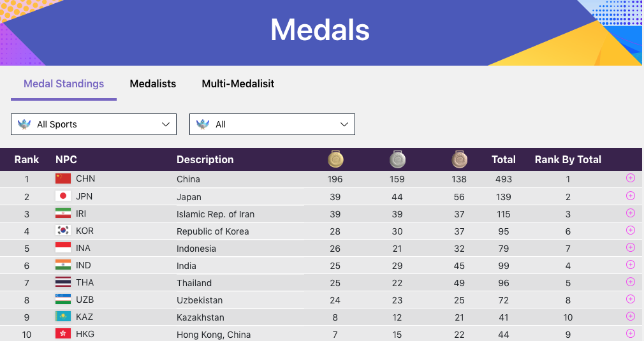Click the silver medal column icon

tap(397, 159)
